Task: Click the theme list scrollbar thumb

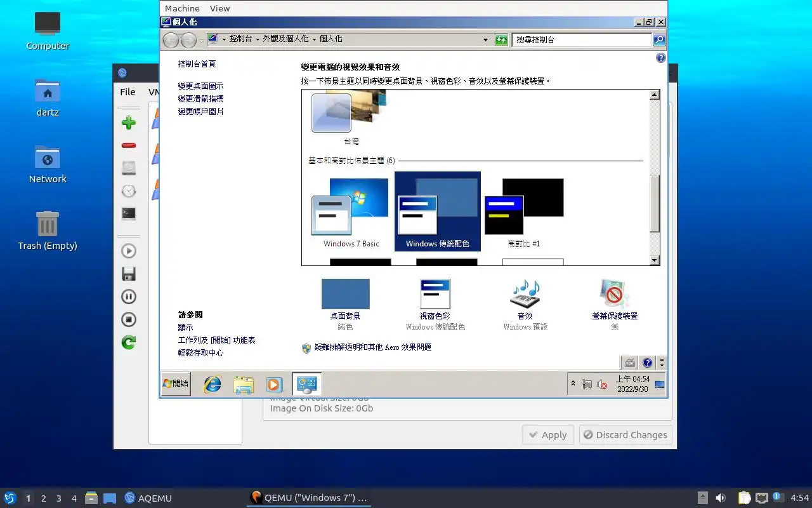Action: (x=655, y=203)
